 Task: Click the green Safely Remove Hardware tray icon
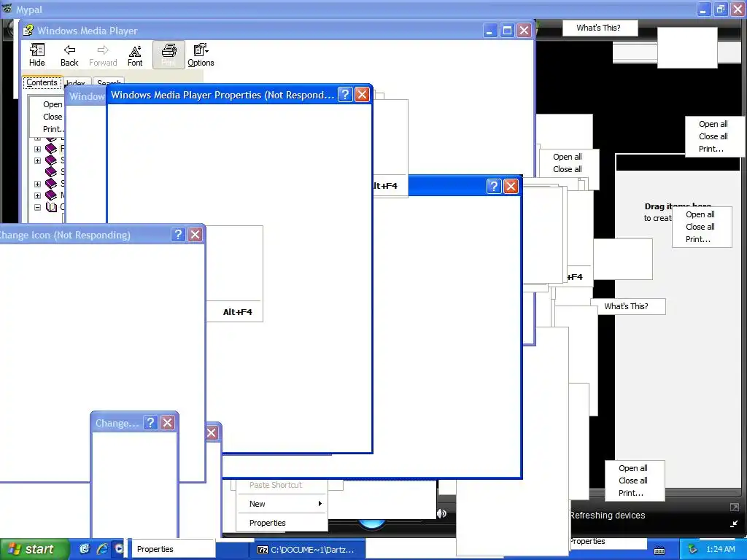click(x=693, y=549)
